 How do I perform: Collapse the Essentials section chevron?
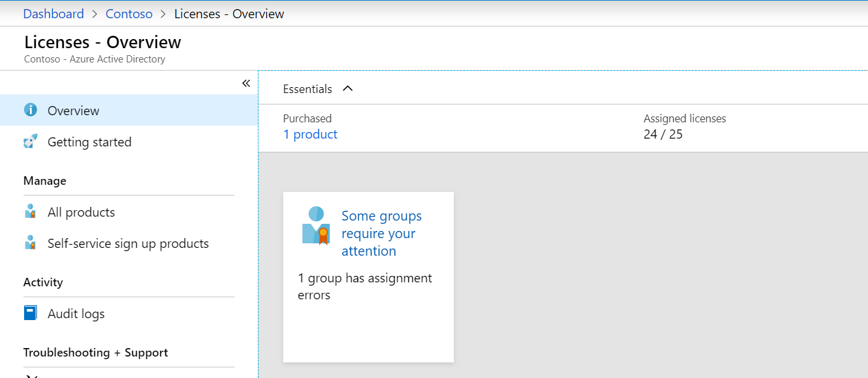click(348, 88)
